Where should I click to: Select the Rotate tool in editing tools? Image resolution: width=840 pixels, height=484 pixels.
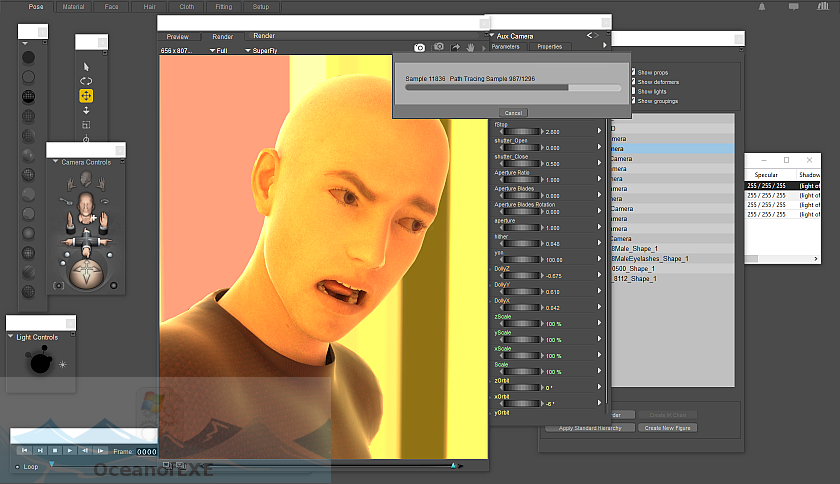pyautogui.click(x=86, y=81)
